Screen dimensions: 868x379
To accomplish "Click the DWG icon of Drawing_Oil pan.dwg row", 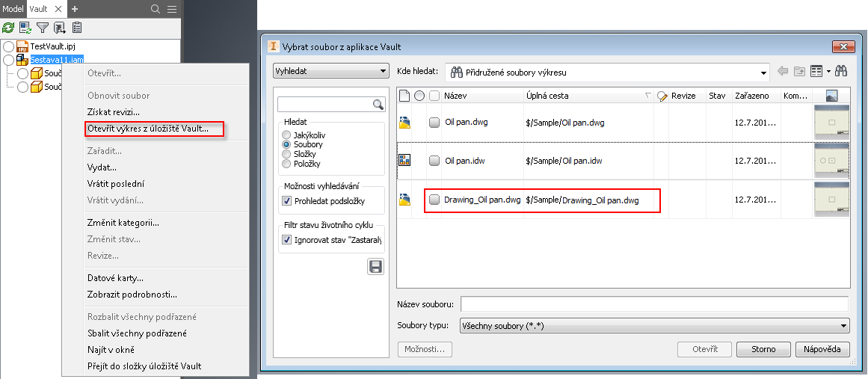I will click(404, 200).
